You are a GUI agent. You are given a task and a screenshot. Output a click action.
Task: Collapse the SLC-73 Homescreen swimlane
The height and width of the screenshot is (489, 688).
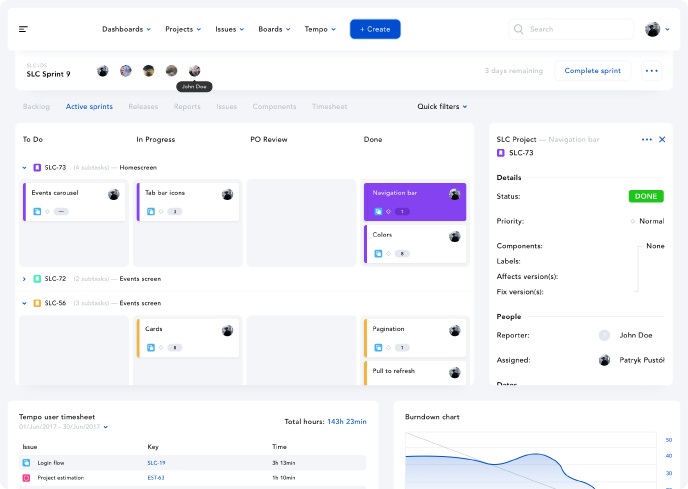(x=24, y=167)
